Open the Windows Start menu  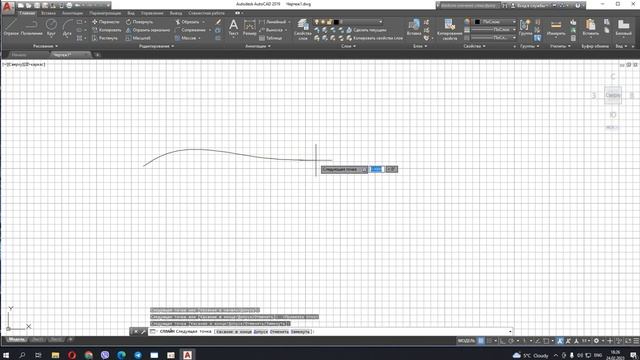(x=6, y=355)
